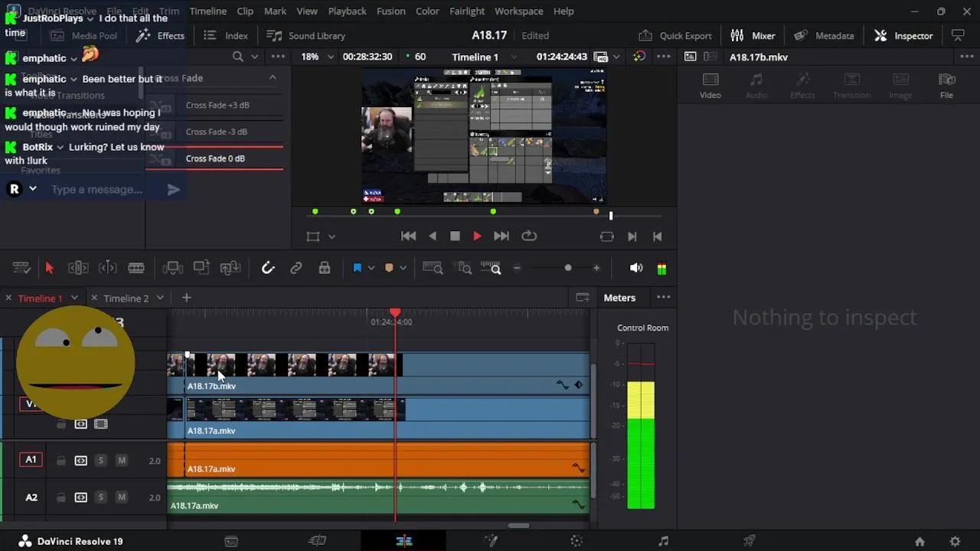Open Timeline 2 tab dropdown arrow
This screenshot has width=980, height=551.
pos(160,298)
